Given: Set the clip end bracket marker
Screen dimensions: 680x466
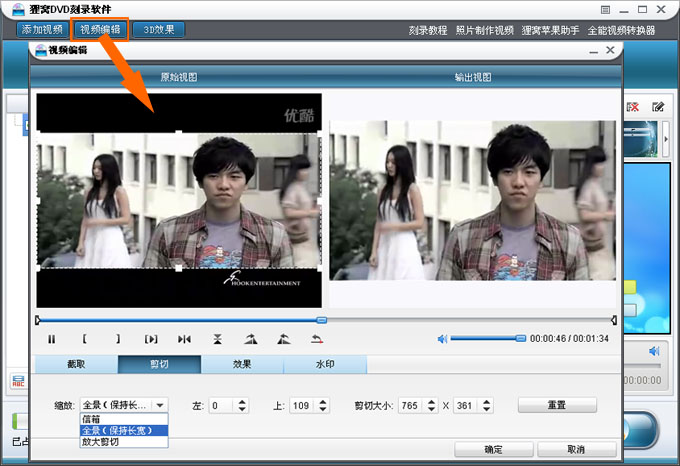Looking at the screenshot, I should (118, 339).
